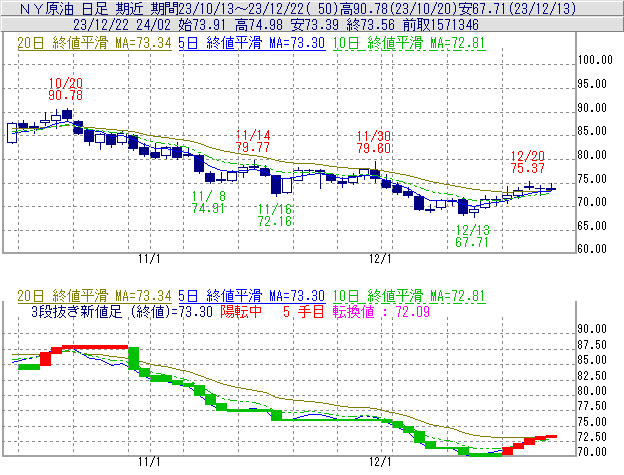Click the 3段抜き新値足 (終値)=73.30 label

pos(122,311)
